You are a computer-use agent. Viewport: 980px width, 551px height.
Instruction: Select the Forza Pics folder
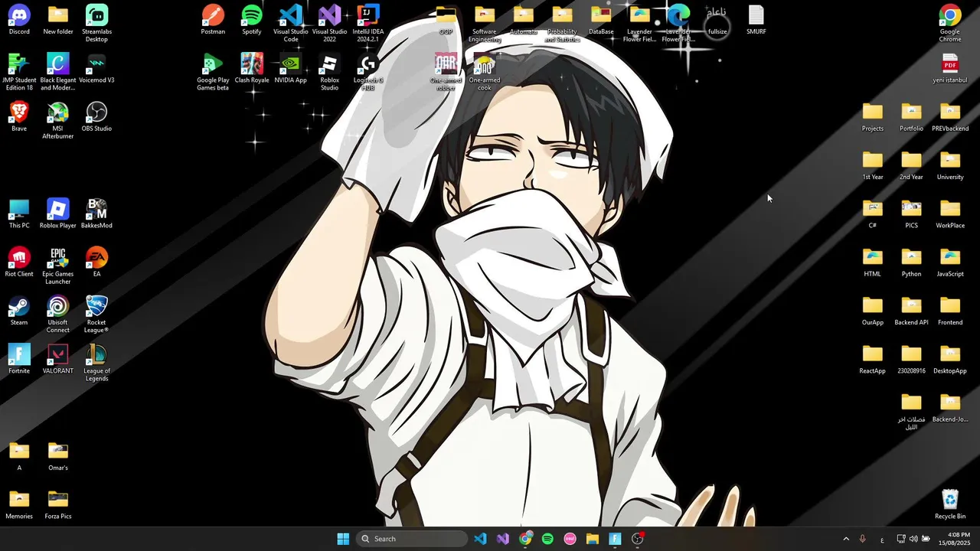(x=58, y=504)
